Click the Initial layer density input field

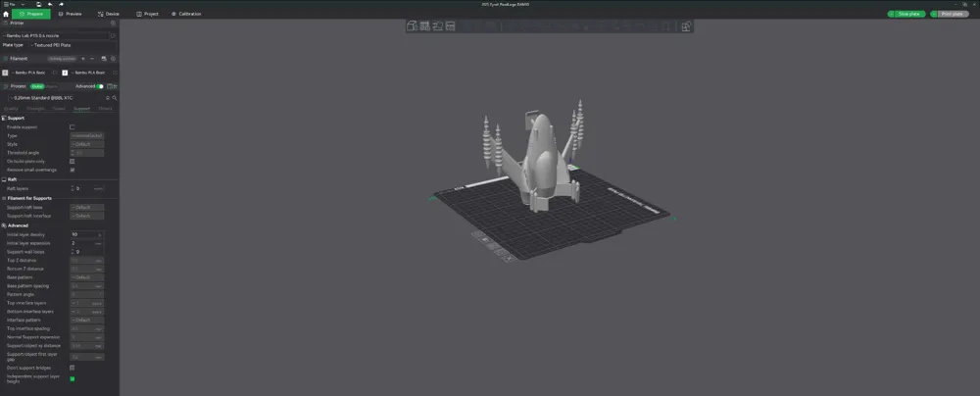tap(87, 234)
